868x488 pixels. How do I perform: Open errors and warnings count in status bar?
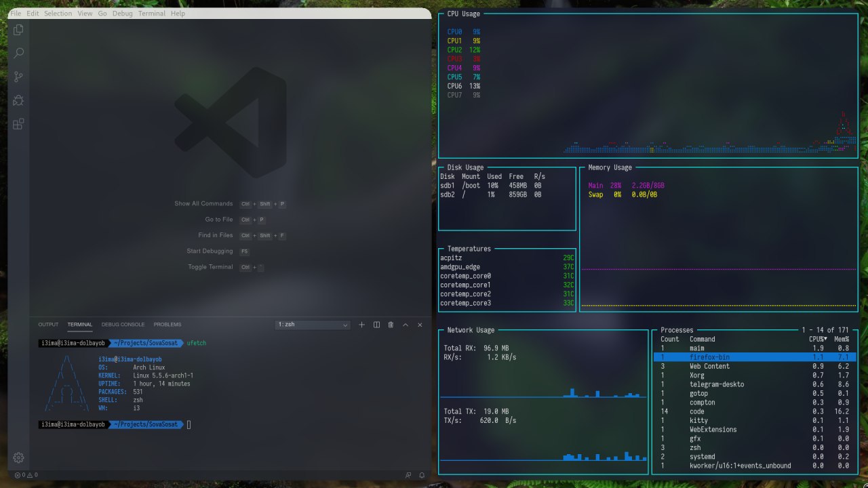26,475
